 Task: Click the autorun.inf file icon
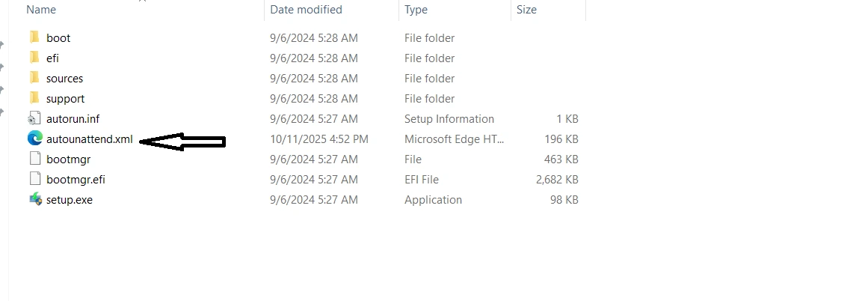[x=34, y=118]
